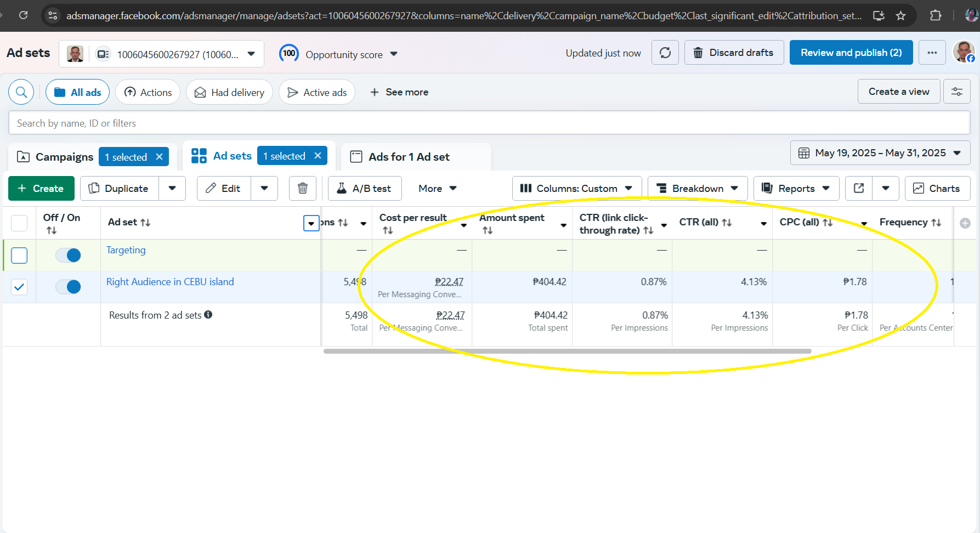Open the Ad set column options arrow
This screenshot has width=980, height=533.
(x=311, y=223)
